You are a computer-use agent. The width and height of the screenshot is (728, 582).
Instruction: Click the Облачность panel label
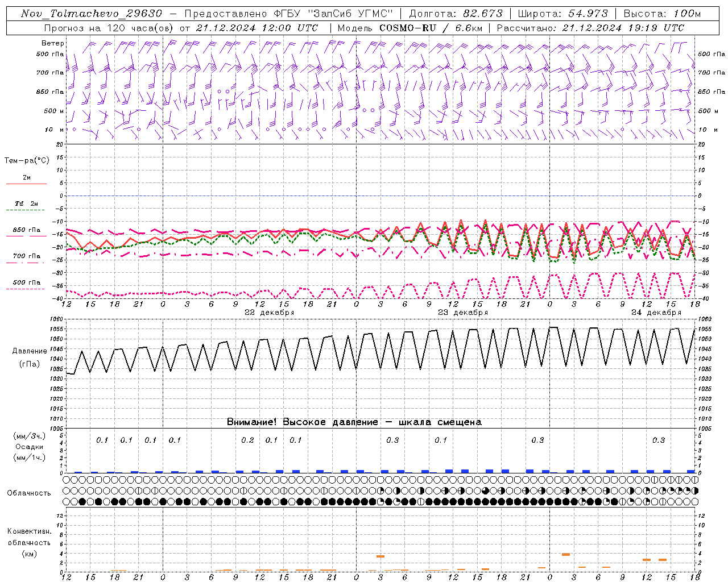[x=29, y=493]
